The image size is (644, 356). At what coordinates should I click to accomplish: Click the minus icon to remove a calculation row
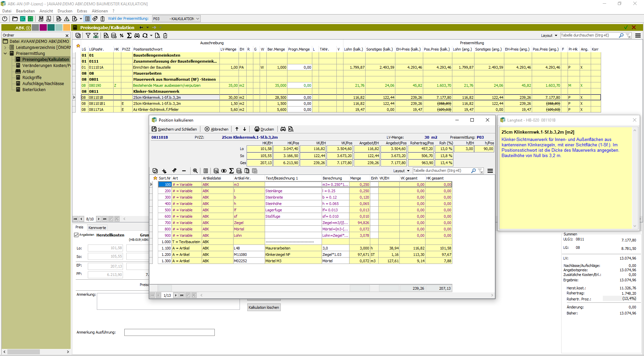[x=184, y=171]
